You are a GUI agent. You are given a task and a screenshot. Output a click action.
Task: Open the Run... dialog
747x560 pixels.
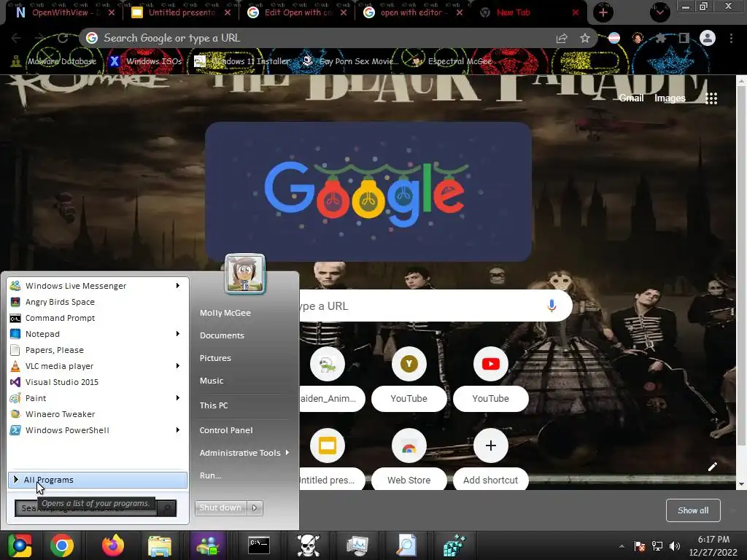211,475
